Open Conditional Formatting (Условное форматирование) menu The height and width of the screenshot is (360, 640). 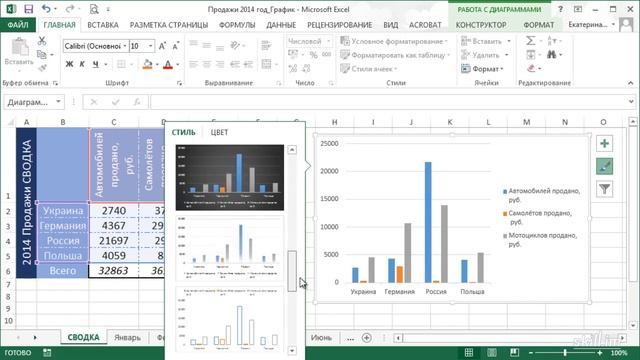pyautogui.click(x=393, y=41)
